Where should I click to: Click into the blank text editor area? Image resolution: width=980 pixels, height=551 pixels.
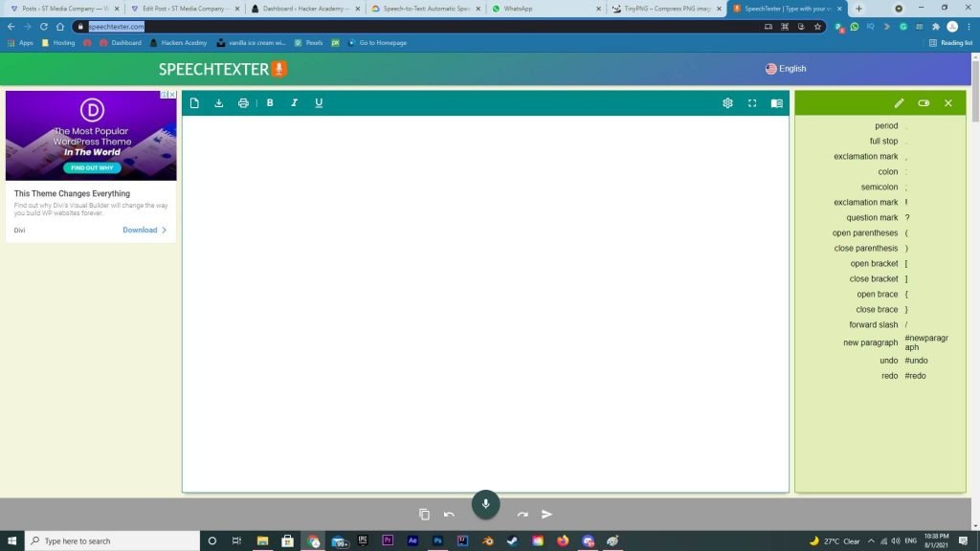coord(485,303)
